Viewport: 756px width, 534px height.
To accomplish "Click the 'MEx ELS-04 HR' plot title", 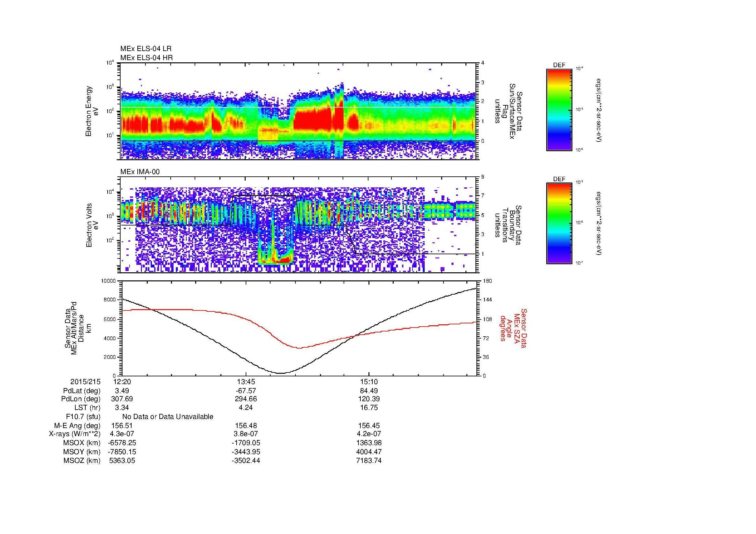I will click(x=146, y=58).
